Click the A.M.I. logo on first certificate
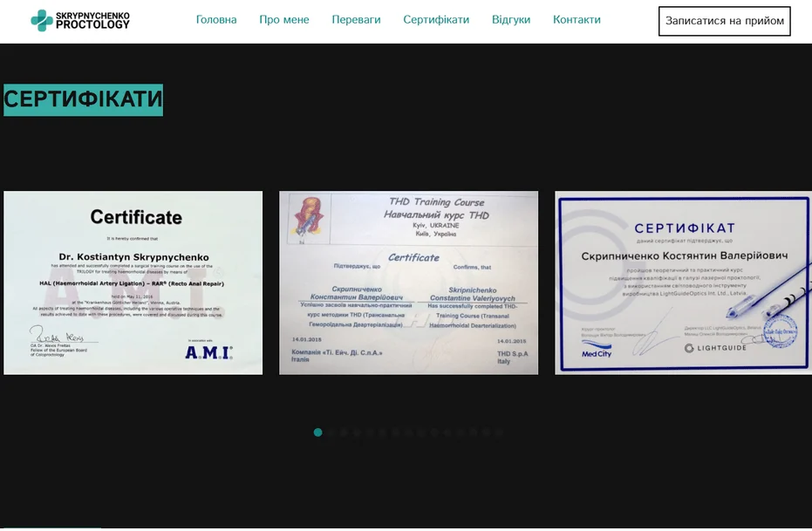This screenshot has width=812, height=531. pos(208,352)
